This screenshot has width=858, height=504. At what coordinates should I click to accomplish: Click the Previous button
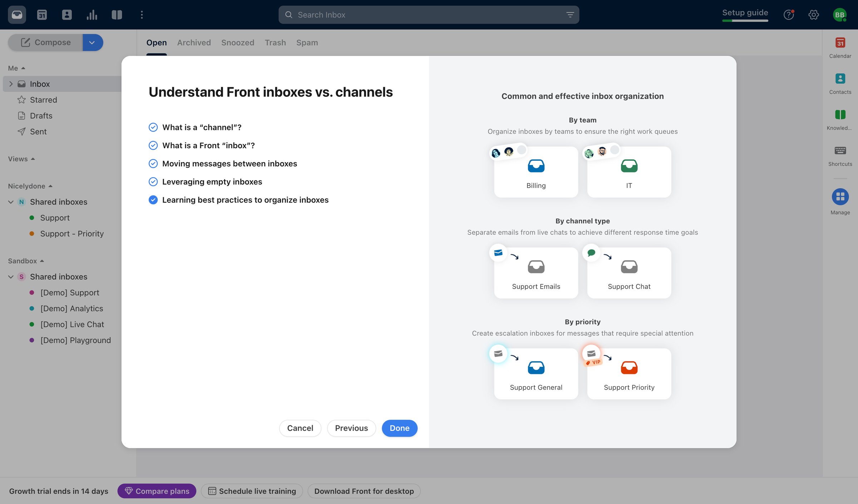tap(351, 428)
